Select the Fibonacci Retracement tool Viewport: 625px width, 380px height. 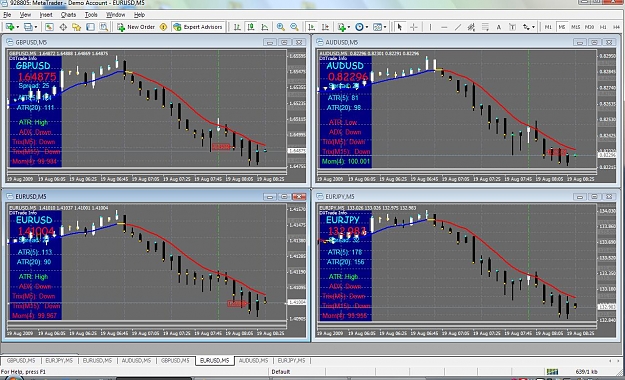click(485, 27)
